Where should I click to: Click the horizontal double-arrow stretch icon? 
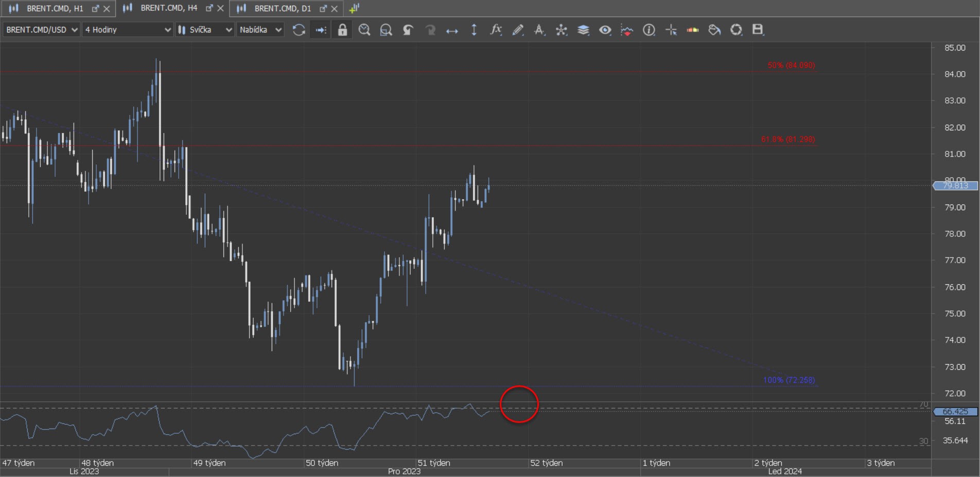pyautogui.click(x=452, y=30)
